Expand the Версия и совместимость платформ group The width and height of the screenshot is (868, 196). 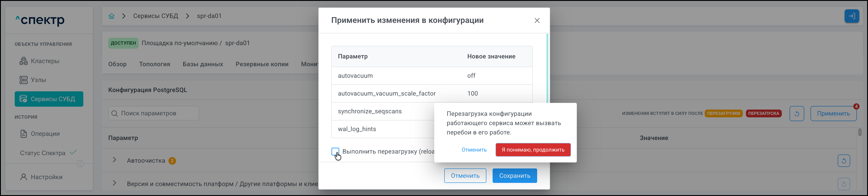click(115, 183)
